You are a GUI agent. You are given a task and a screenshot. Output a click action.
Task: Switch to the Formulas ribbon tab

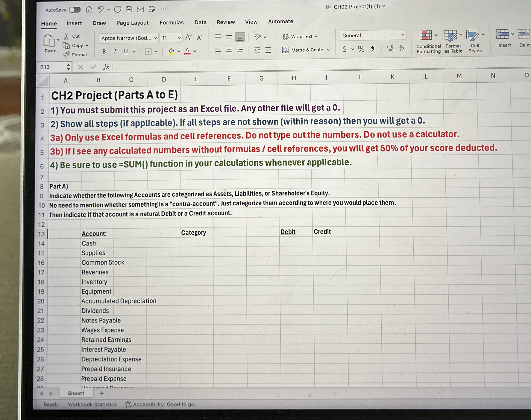coord(171,22)
